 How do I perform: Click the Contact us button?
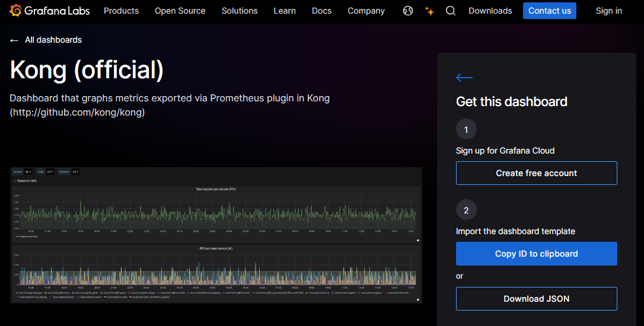tap(550, 11)
